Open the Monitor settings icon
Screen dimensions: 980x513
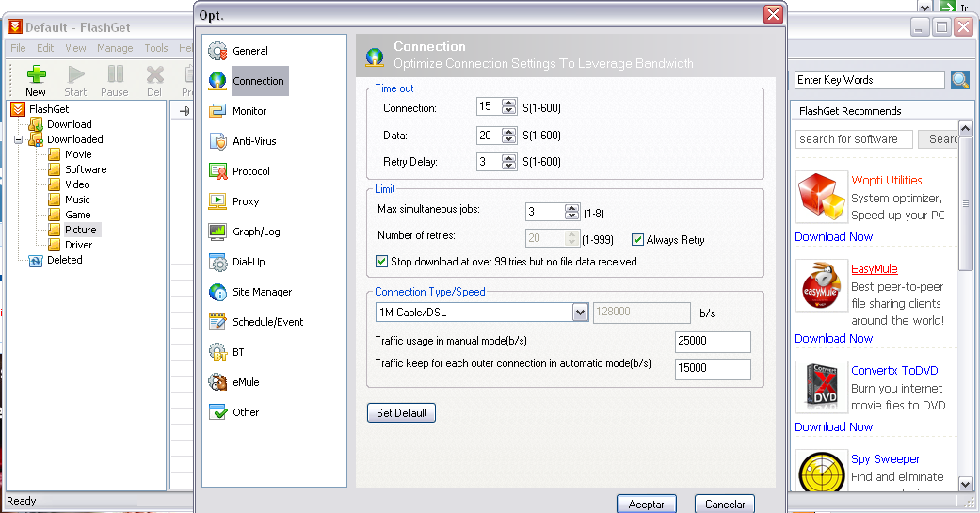click(x=217, y=110)
